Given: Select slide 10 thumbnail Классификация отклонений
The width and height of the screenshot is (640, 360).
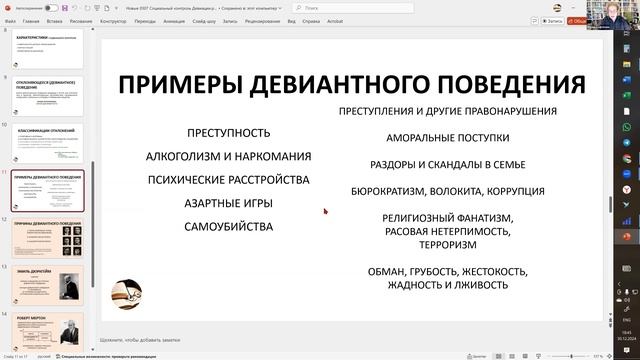Looking at the screenshot, I should pos(47,143).
